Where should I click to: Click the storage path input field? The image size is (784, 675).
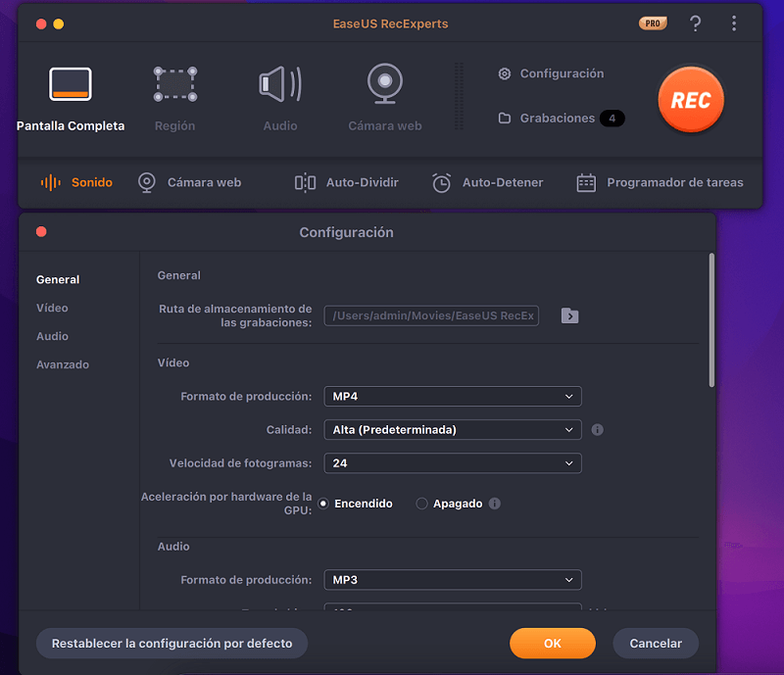[x=431, y=316]
